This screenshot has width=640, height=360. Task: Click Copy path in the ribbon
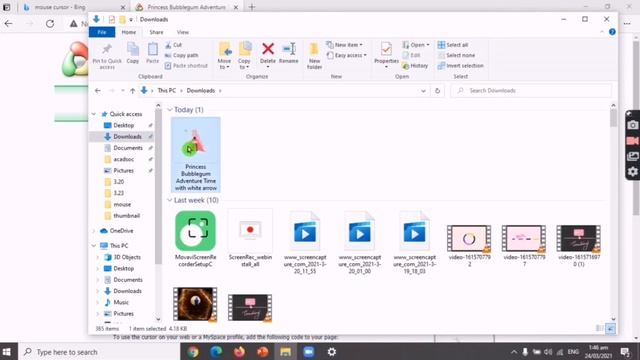coord(182,55)
